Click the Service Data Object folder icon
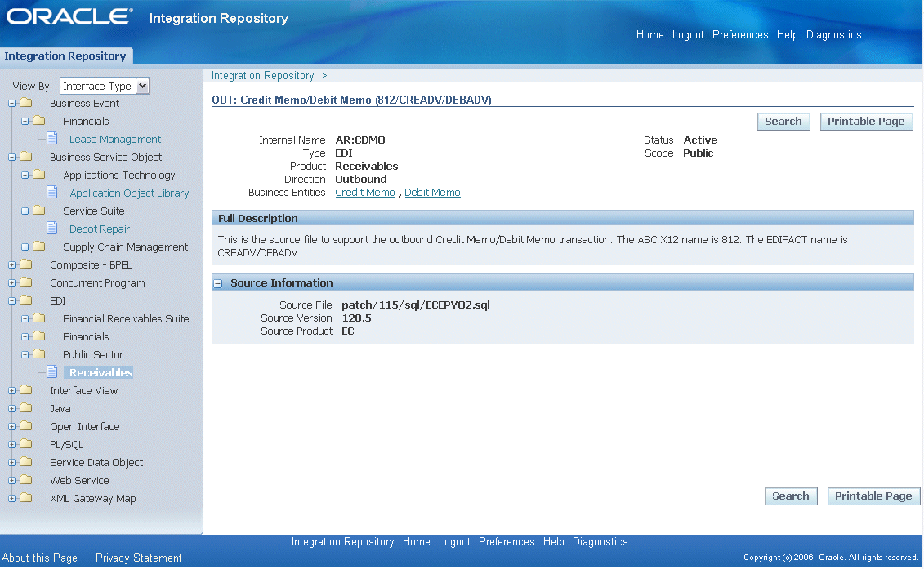Image resolution: width=924 pixels, height=569 pixels. (x=26, y=462)
